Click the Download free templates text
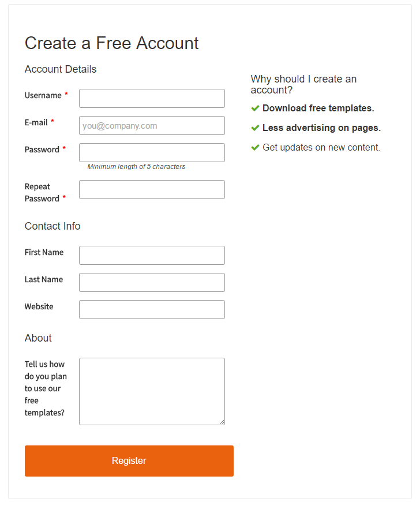This screenshot has width=420, height=506. tap(318, 108)
